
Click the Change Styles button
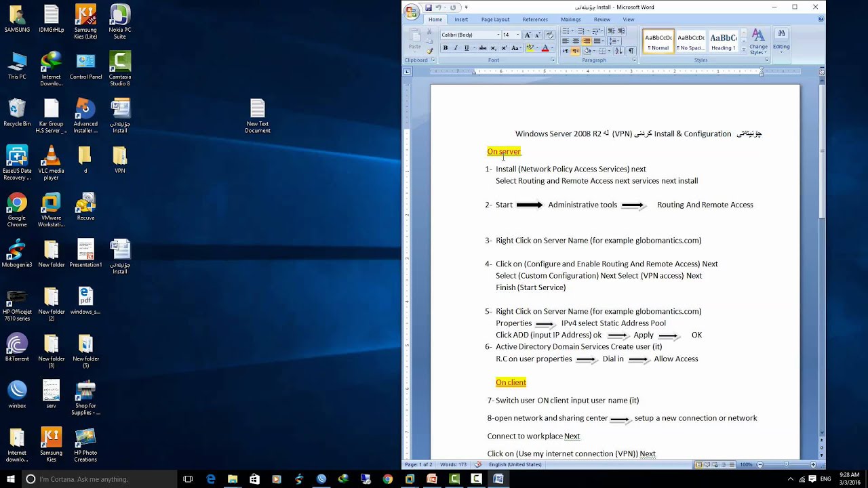click(x=758, y=41)
